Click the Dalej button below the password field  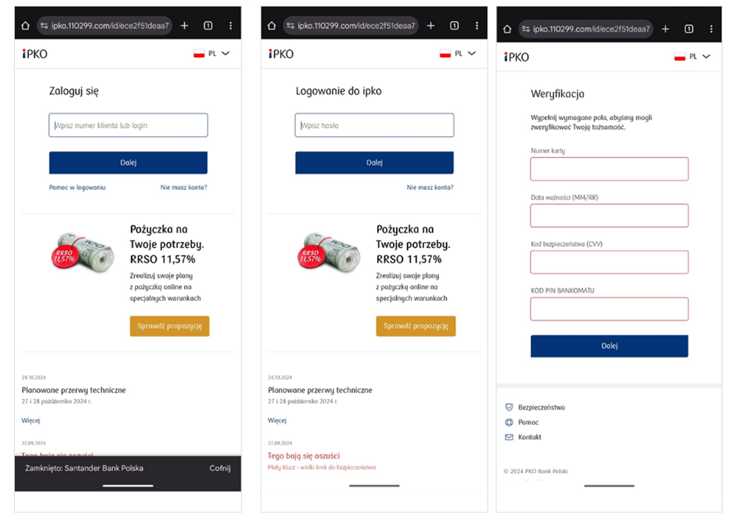coord(374,163)
